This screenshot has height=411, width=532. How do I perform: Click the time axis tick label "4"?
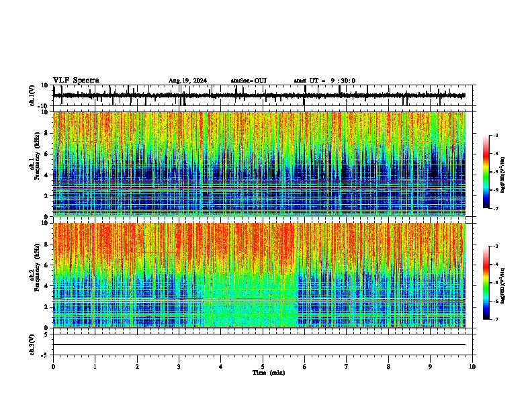[x=221, y=367]
